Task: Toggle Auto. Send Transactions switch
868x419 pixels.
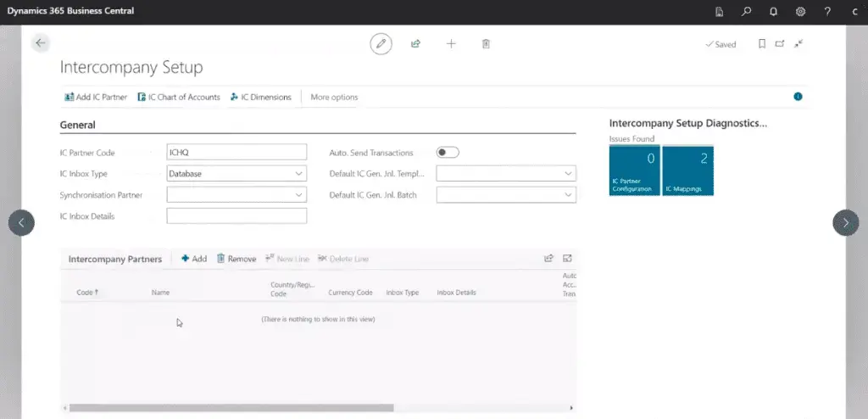Action: point(447,153)
